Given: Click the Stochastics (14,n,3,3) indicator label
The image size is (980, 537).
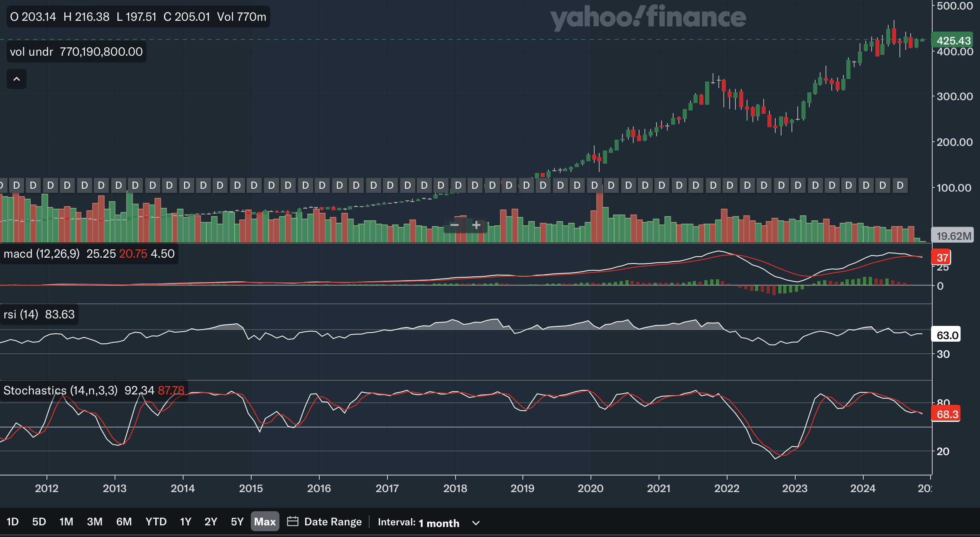Looking at the screenshot, I should pos(60,391).
